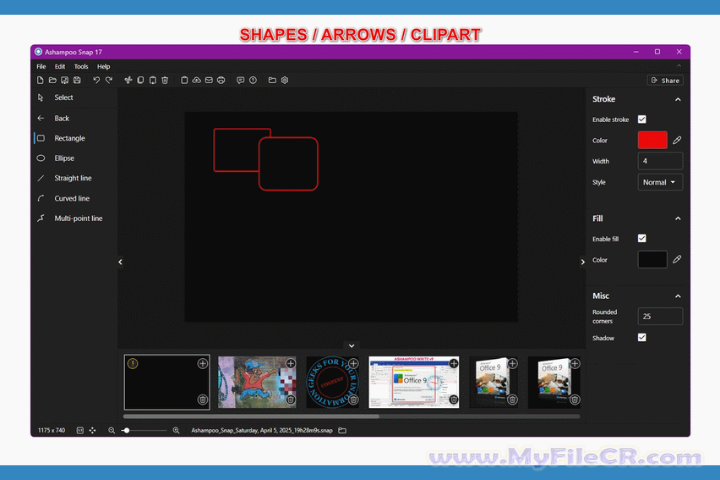Click the fit to window status icon
This screenshot has width=720, height=480.
[92, 430]
